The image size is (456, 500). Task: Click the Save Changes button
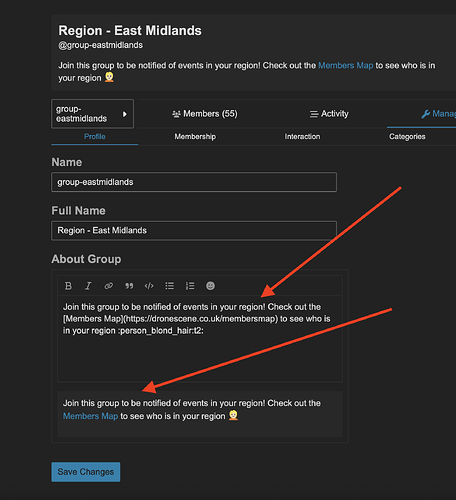(x=86, y=472)
